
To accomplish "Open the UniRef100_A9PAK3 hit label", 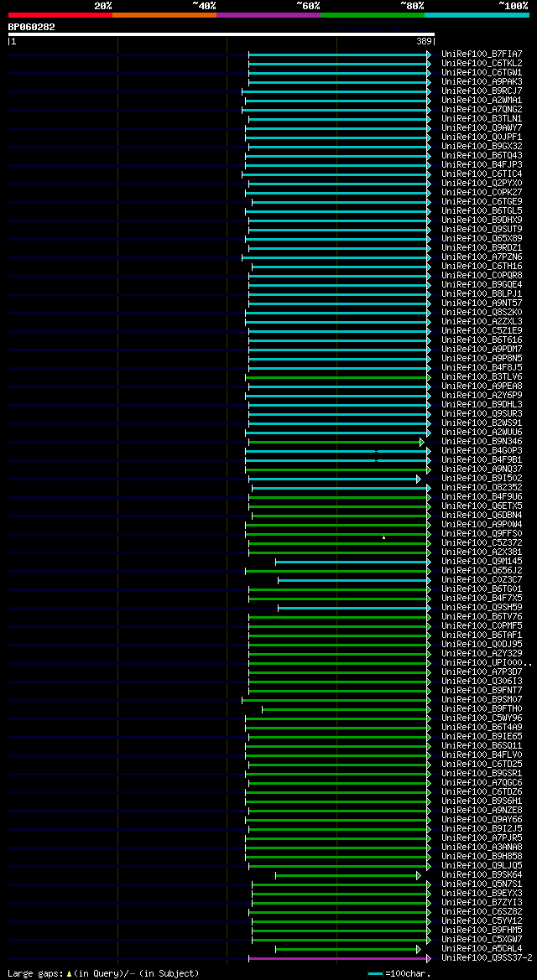I will (482, 82).
